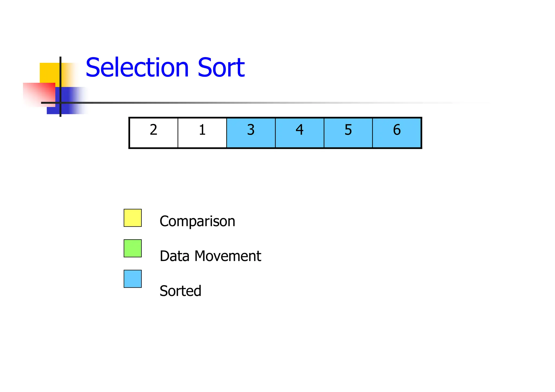Pick the sorted cell showing 5
555x392 pixels.
tap(348, 133)
